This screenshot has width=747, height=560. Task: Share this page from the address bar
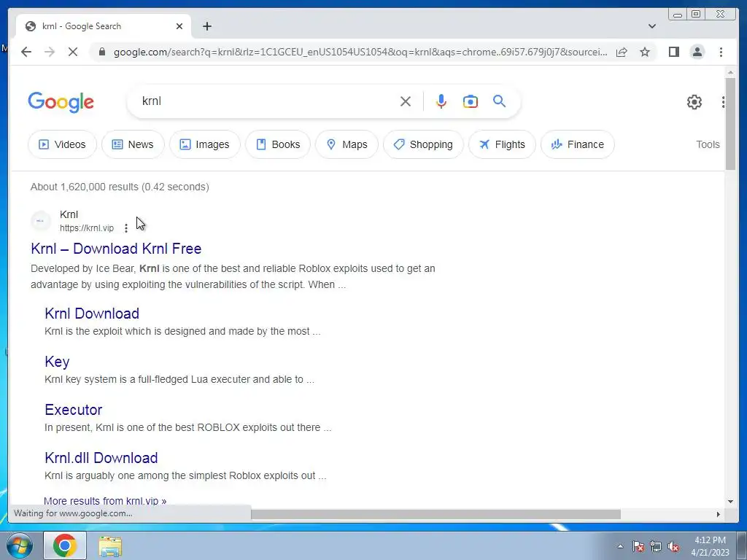tap(622, 52)
